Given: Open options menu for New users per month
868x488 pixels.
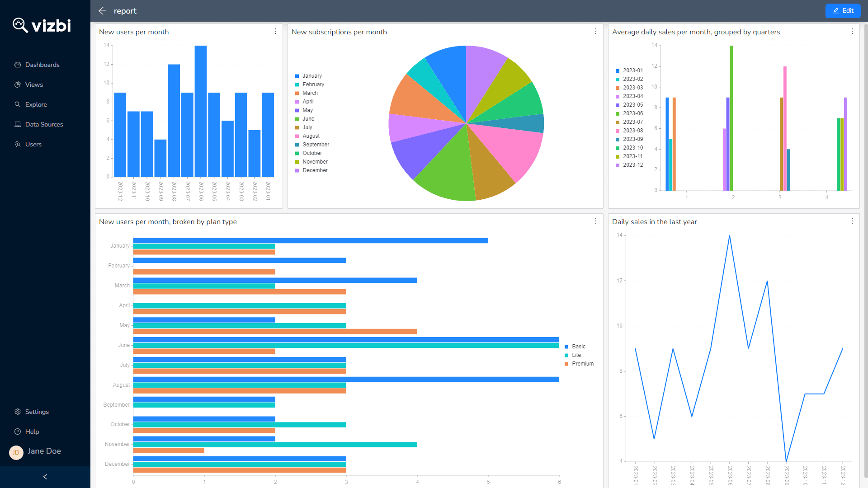Looking at the screenshot, I should click(x=275, y=31).
